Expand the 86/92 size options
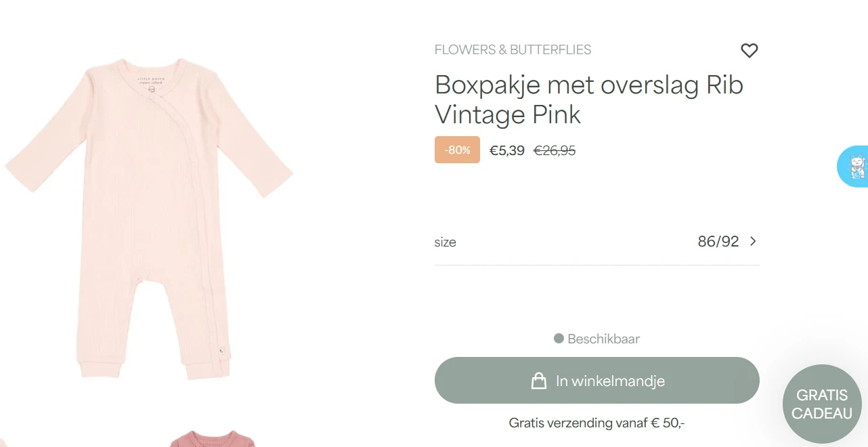The image size is (868, 447). coord(718,241)
